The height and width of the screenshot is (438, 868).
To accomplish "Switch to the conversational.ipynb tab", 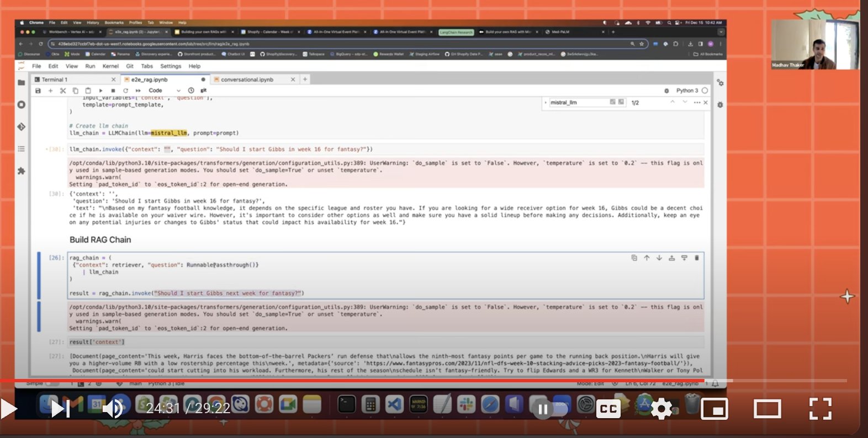I will pyautogui.click(x=247, y=79).
